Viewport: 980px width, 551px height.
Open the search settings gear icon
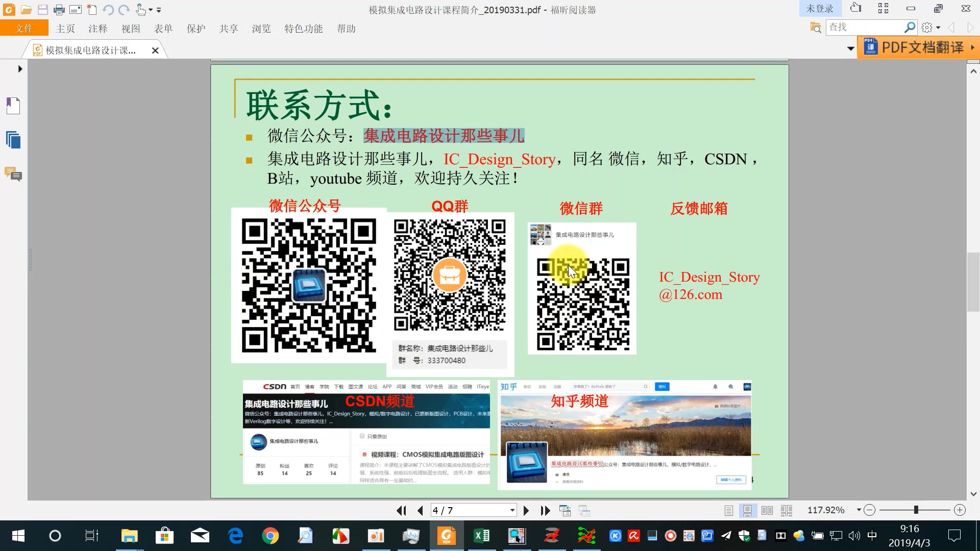click(927, 28)
